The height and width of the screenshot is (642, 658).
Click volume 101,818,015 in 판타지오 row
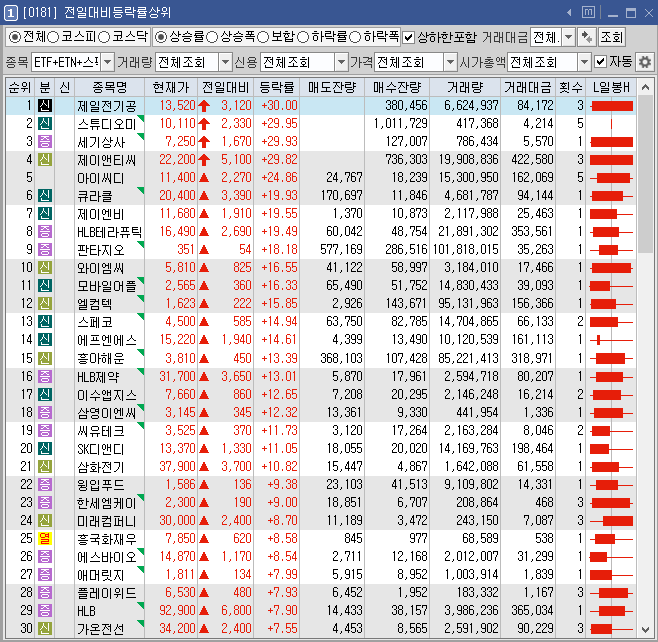click(x=465, y=250)
